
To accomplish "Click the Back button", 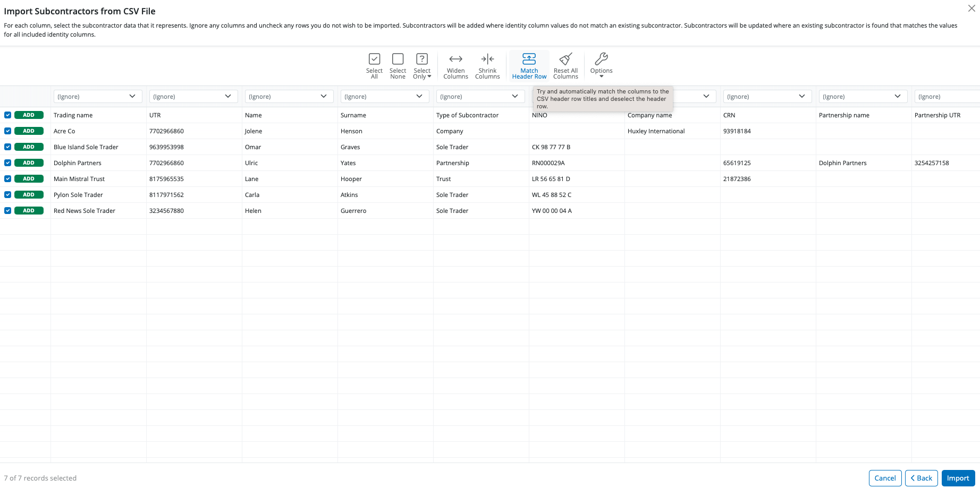I will [921, 478].
